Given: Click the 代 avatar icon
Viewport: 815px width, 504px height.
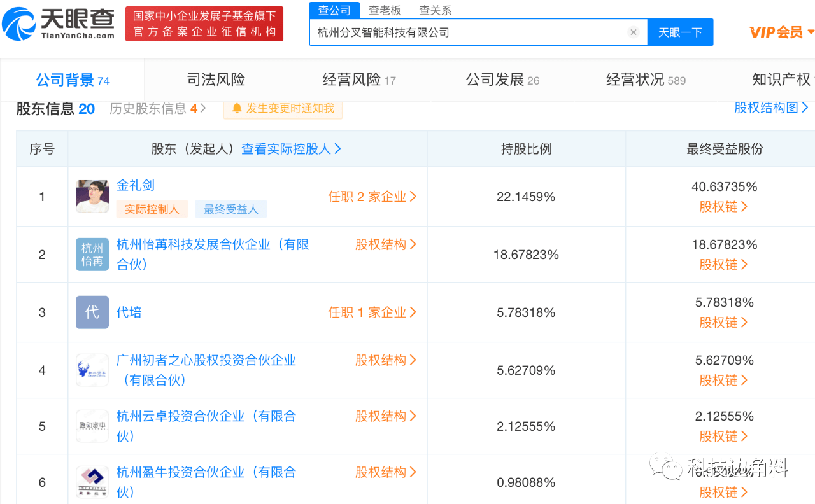Looking at the screenshot, I should pyautogui.click(x=92, y=312).
